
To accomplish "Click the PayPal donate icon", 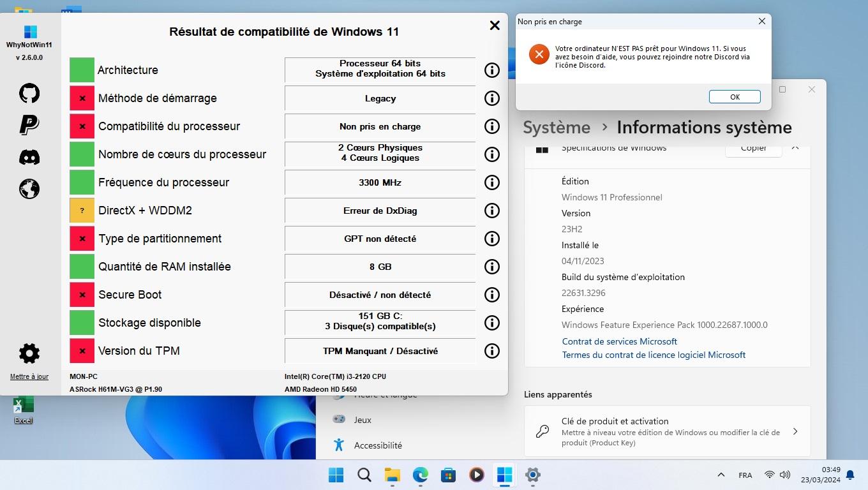I will pos(29,125).
